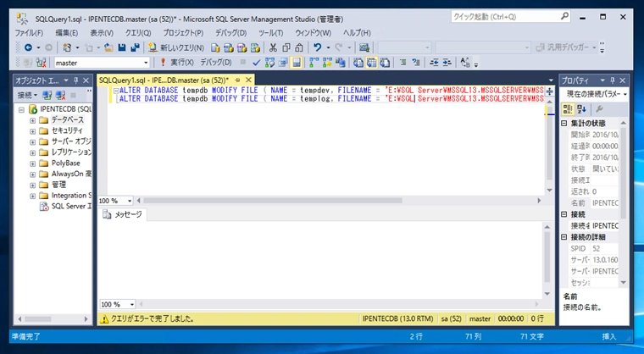The image size is (644, 354).
Task: Click the Parse query checkmark icon
Action: 256,63
